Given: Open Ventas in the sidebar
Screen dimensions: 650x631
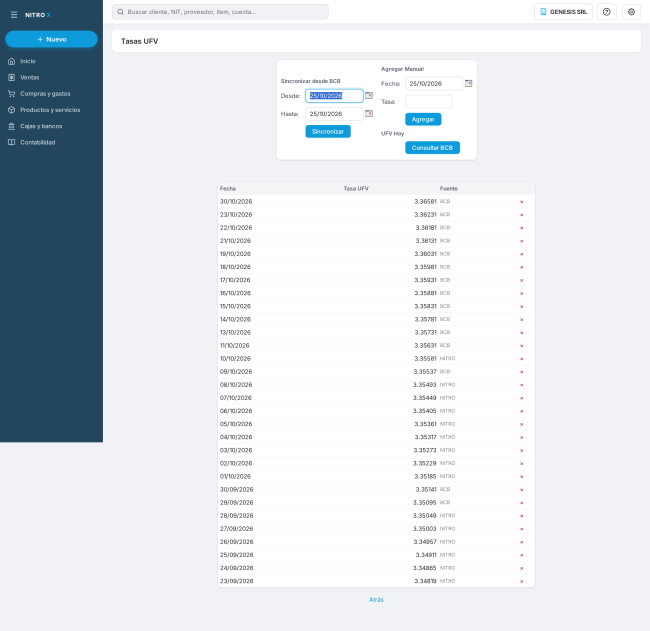Looking at the screenshot, I should pyautogui.click(x=29, y=78).
